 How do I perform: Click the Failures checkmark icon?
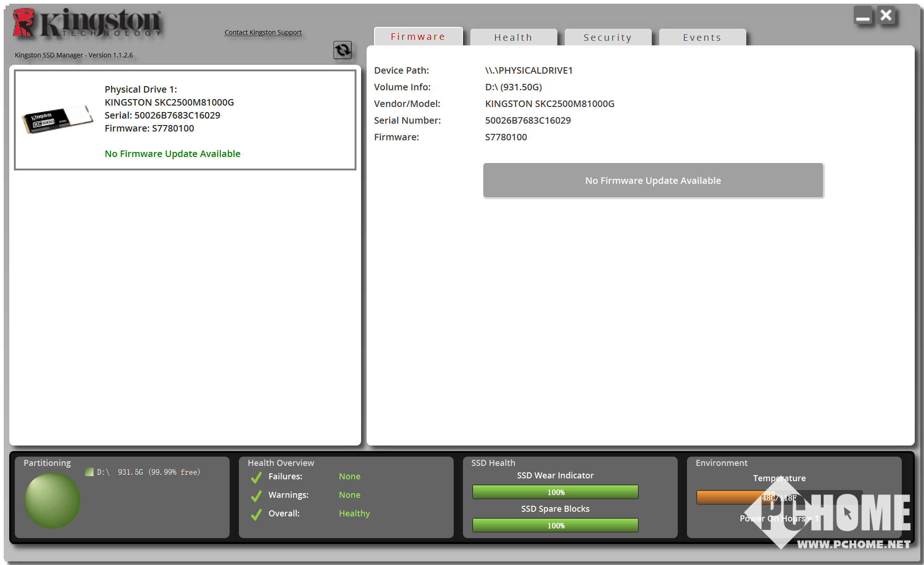(x=256, y=477)
